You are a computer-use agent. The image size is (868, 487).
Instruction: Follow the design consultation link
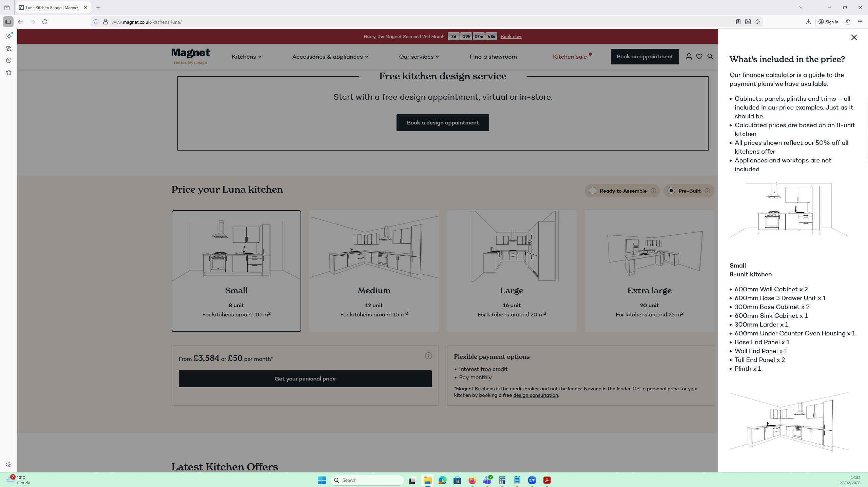coord(535,395)
